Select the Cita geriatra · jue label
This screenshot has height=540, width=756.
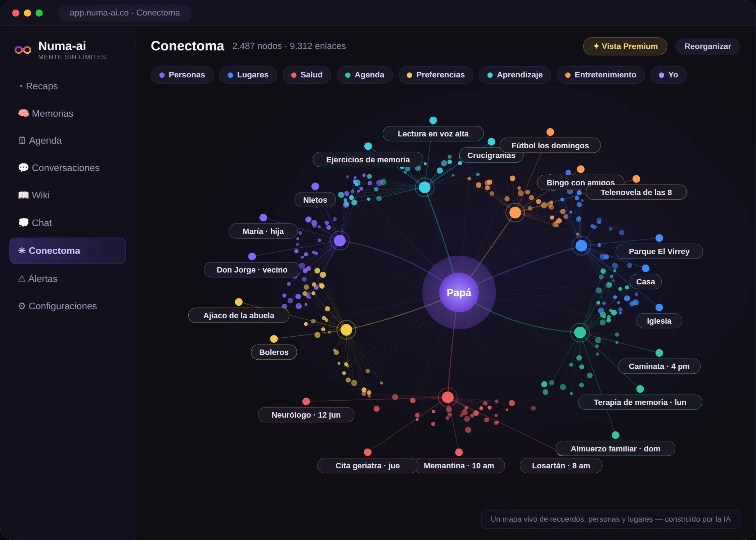tap(368, 466)
